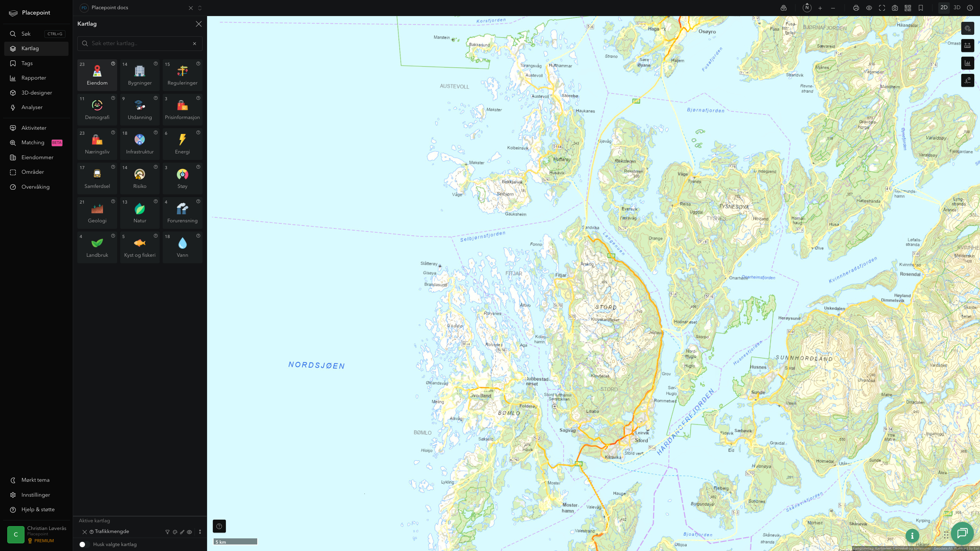The height and width of the screenshot is (551, 980).
Task: Open the Eiendom layer category
Action: [x=97, y=75]
